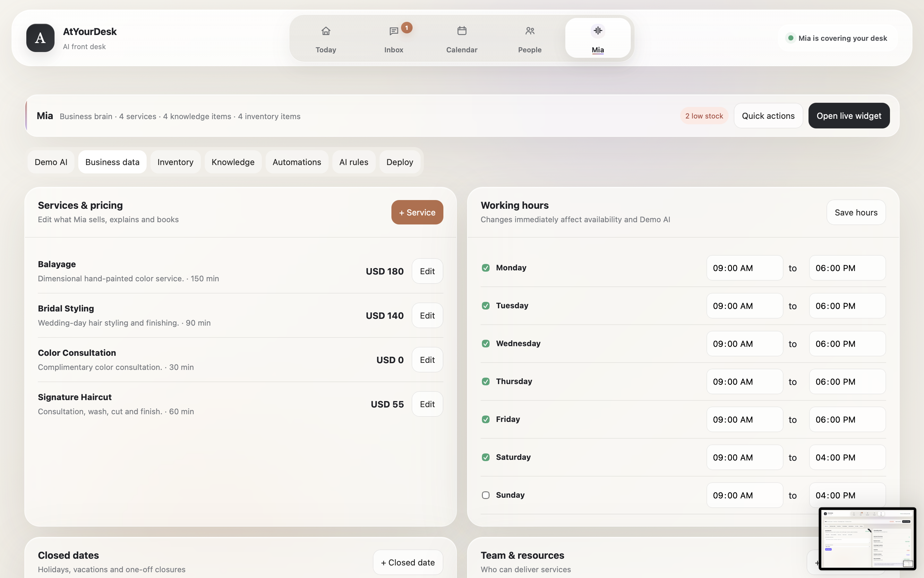Enable the Sunday checkbox

pos(485,495)
